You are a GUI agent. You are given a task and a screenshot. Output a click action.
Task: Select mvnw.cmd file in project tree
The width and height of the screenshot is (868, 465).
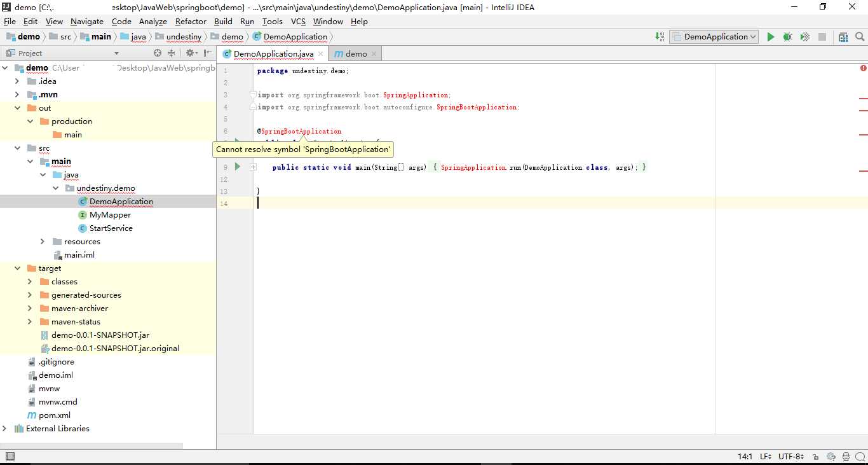tap(58, 402)
